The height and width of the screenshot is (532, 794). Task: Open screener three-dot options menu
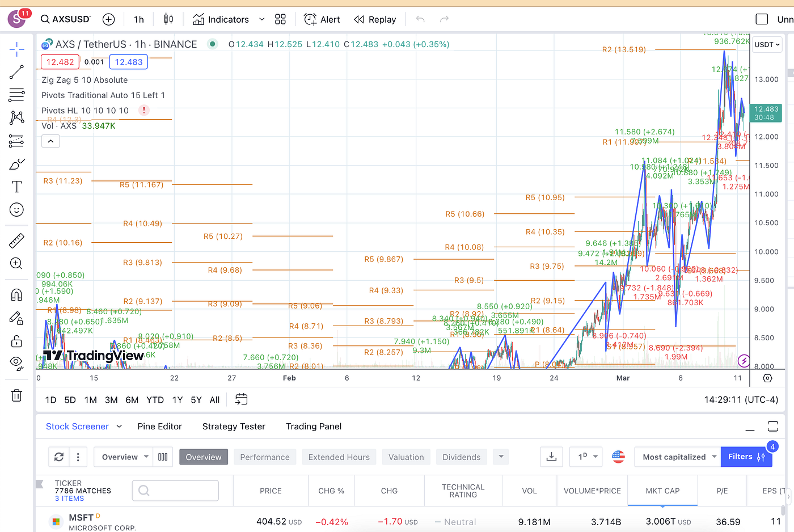pyautogui.click(x=78, y=457)
